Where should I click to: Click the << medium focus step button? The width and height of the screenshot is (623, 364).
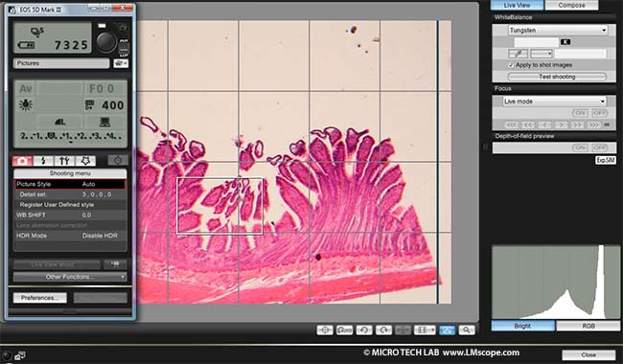click(528, 125)
